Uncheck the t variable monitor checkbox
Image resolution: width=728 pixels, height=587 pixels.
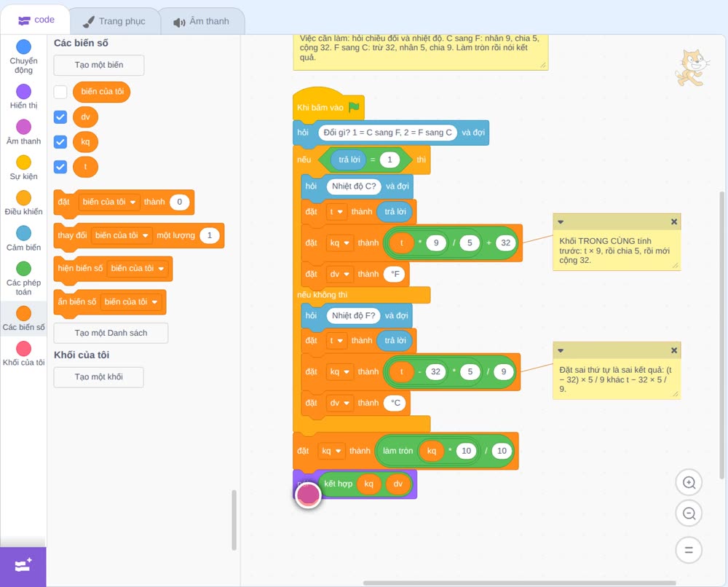tap(60, 167)
